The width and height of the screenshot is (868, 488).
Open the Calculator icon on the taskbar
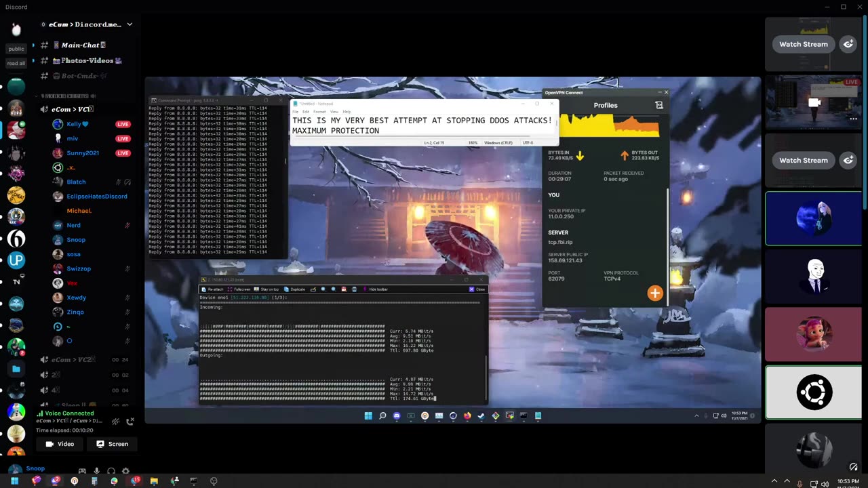(94, 481)
